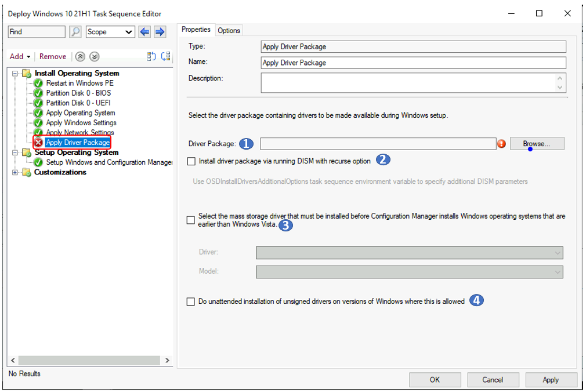Image resolution: width=586 pixels, height=392 pixels.
Task: Select the Customizations group label
Action: pyautogui.click(x=60, y=172)
